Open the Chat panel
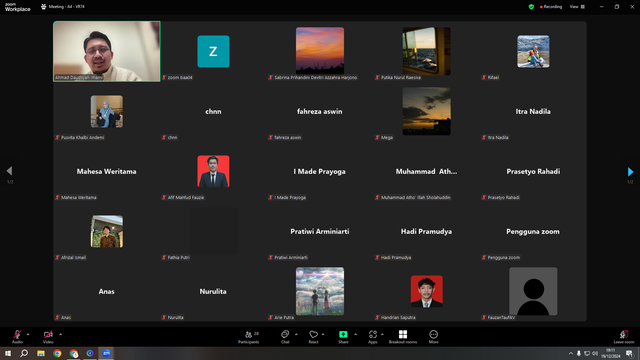 tap(285, 337)
